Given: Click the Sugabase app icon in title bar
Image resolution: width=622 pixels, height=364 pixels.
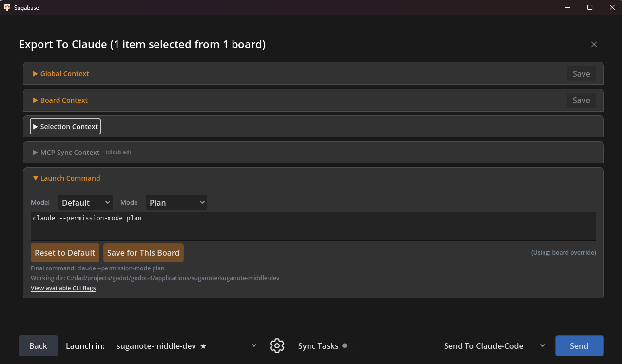Looking at the screenshot, I should pos(7,7).
